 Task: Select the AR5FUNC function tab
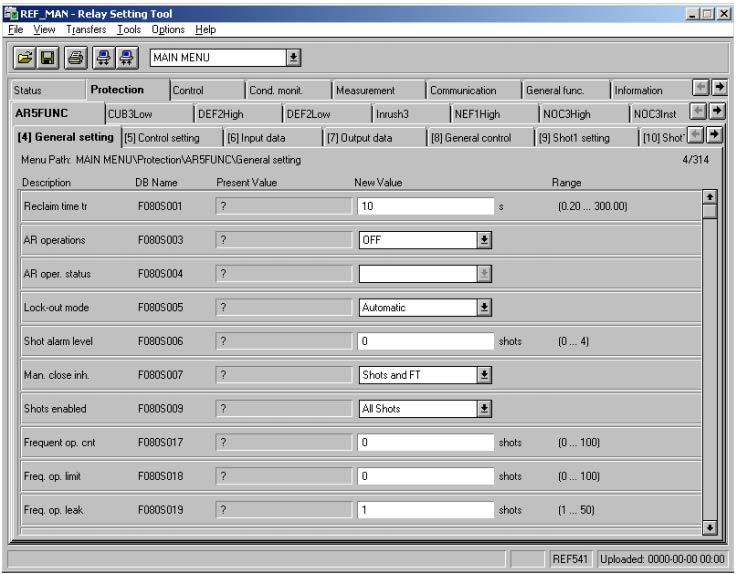click(58, 113)
